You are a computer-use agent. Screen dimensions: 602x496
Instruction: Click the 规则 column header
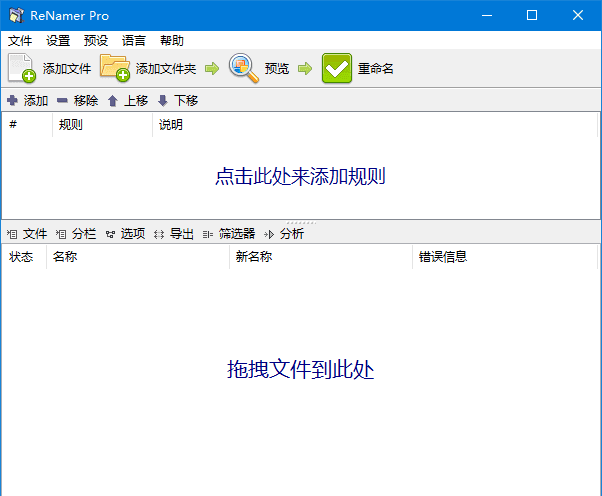[103, 124]
